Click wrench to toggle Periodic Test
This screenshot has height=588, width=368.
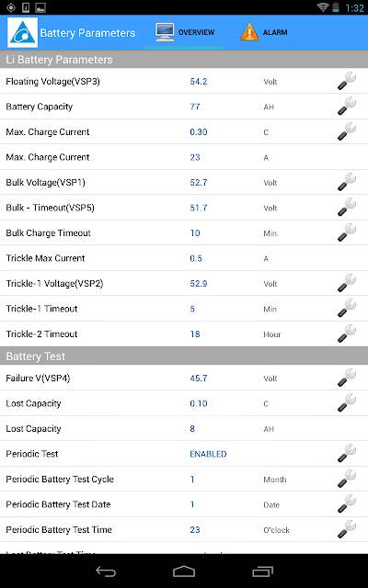click(347, 453)
